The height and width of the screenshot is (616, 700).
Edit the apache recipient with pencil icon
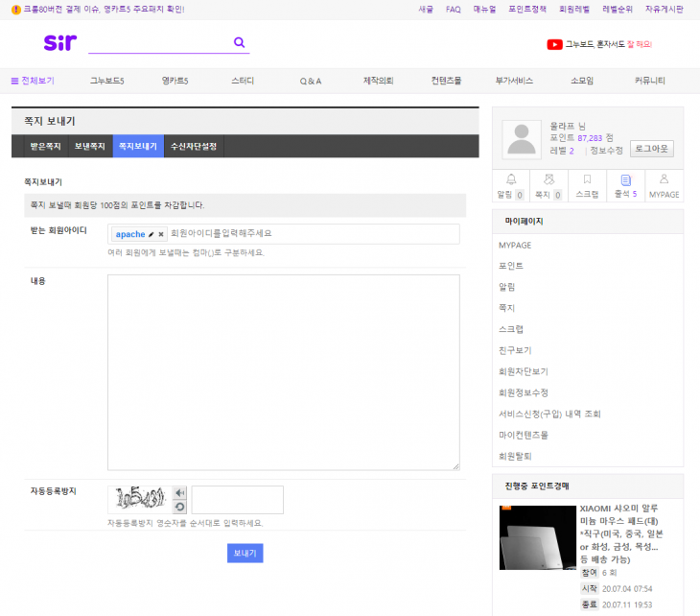pyautogui.click(x=151, y=234)
